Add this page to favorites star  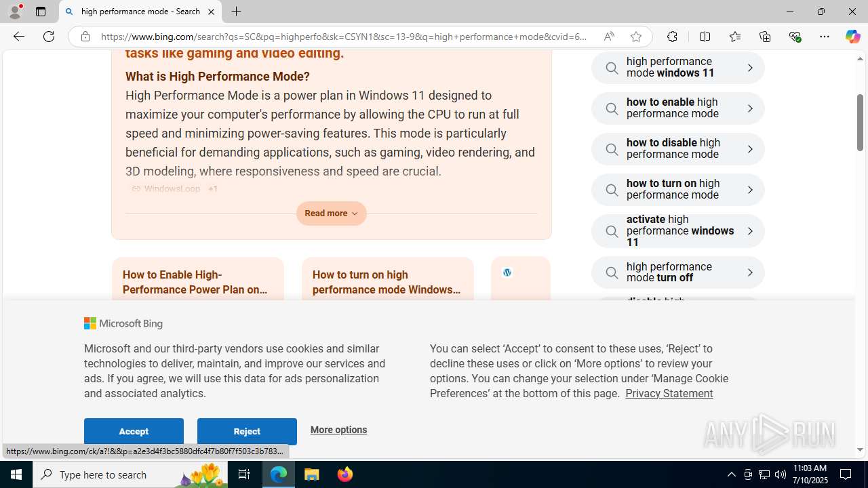pyautogui.click(x=635, y=37)
